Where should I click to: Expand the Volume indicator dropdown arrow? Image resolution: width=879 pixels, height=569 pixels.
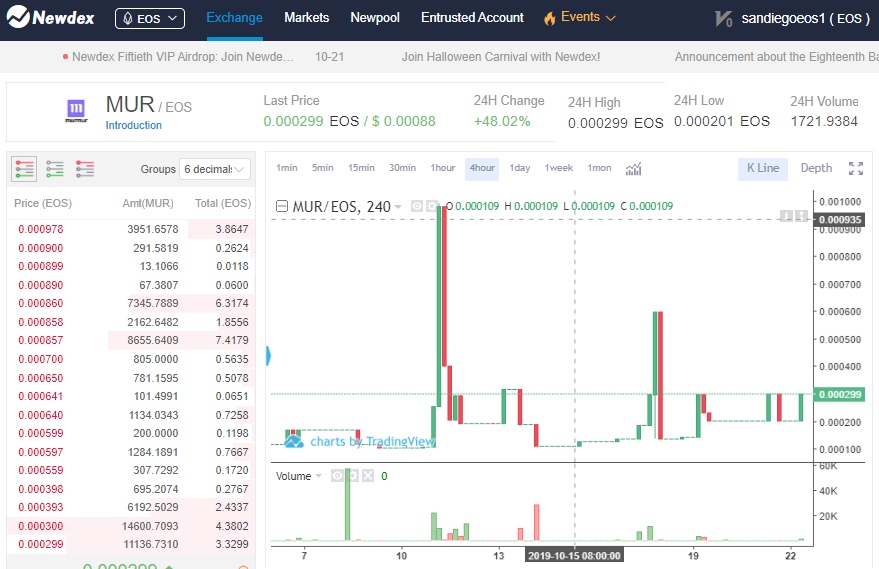coord(318,476)
